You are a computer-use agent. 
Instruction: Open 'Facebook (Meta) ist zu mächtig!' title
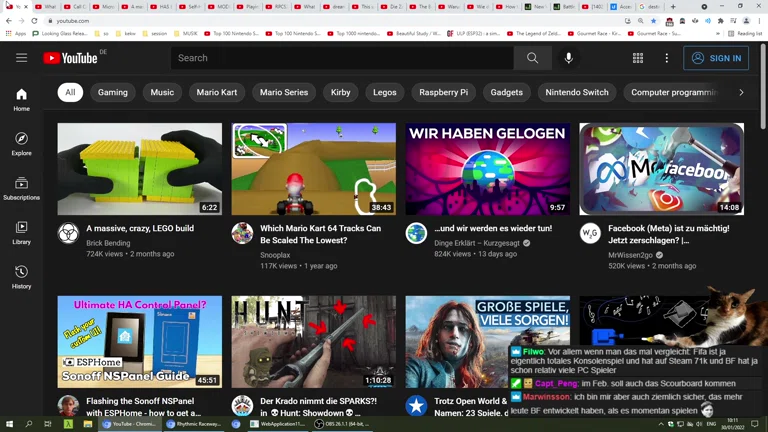pyautogui.click(x=669, y=234)
